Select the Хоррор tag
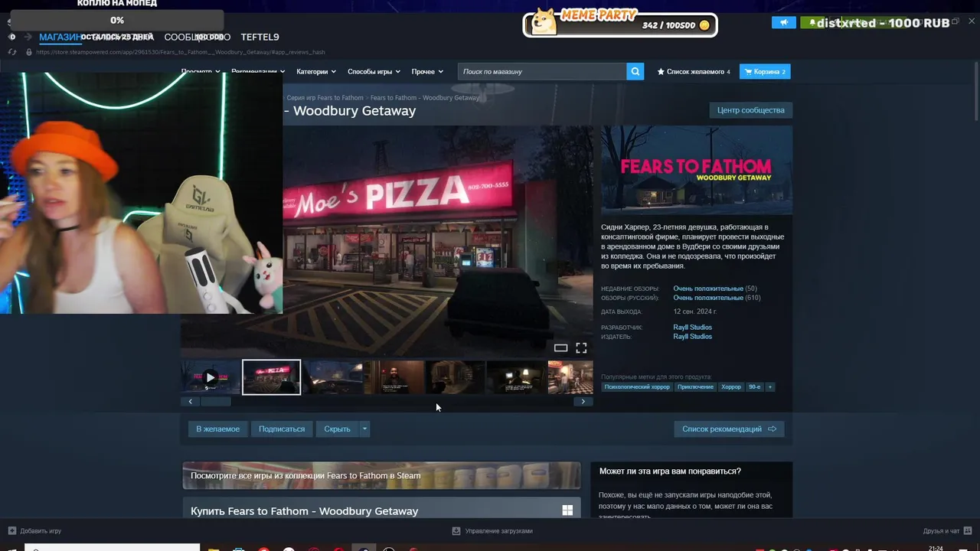Screen dimensions: 980x551 point(731,387)
